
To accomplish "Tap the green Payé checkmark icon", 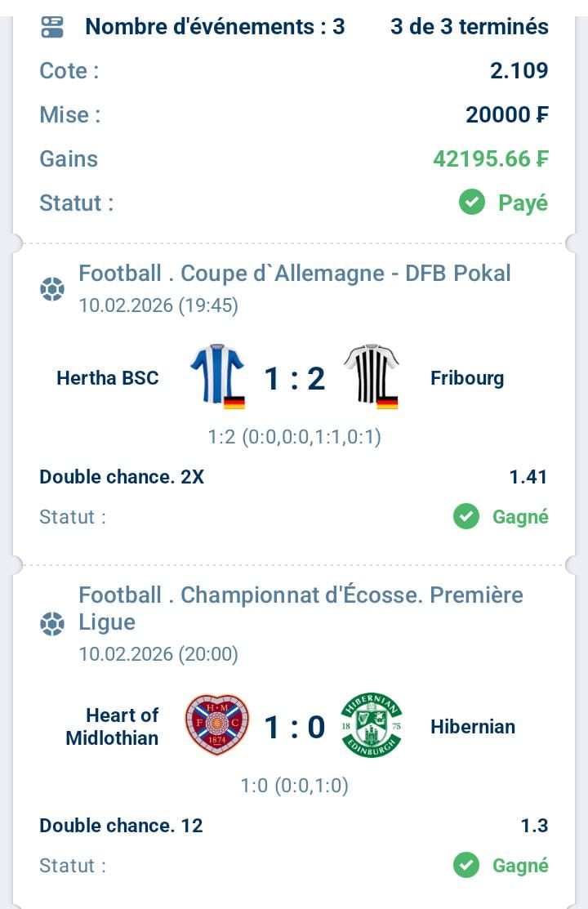I will click(472, 202).
